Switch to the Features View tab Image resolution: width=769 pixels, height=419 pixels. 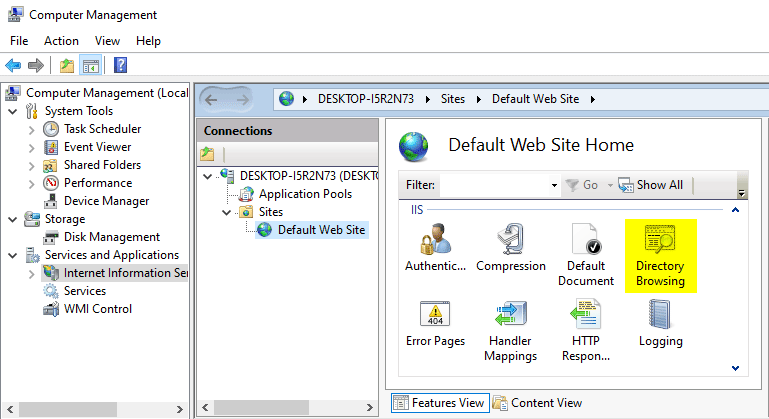pos(440,403)
